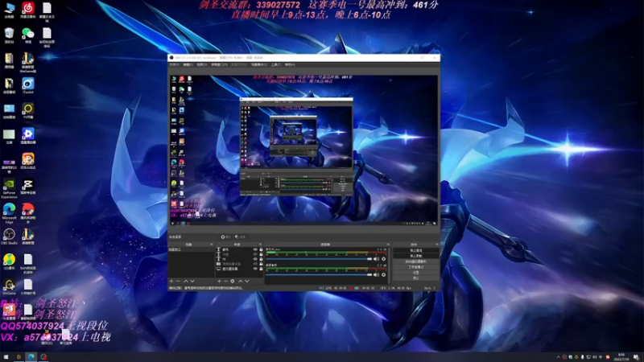Add a new source with plus icon

click(219, 281)
